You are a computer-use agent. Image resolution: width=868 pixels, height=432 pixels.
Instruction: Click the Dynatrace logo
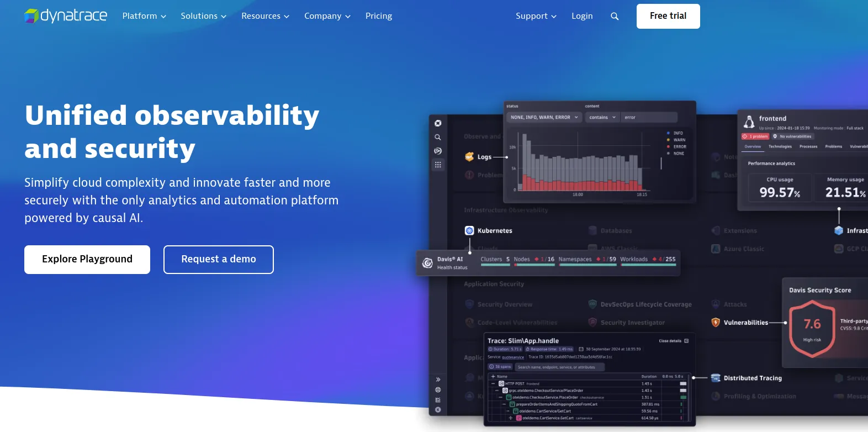[x=66, y=15]
